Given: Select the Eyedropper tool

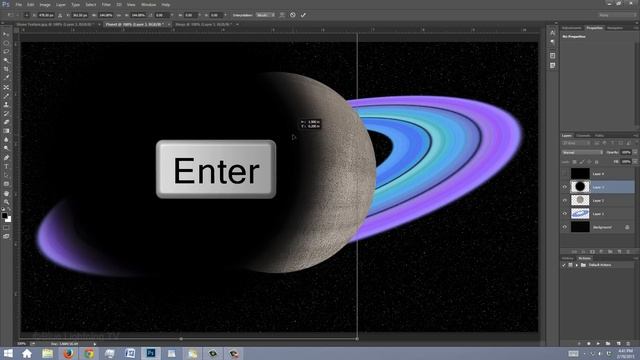Looking at the screenshot, I should [6, 78].
